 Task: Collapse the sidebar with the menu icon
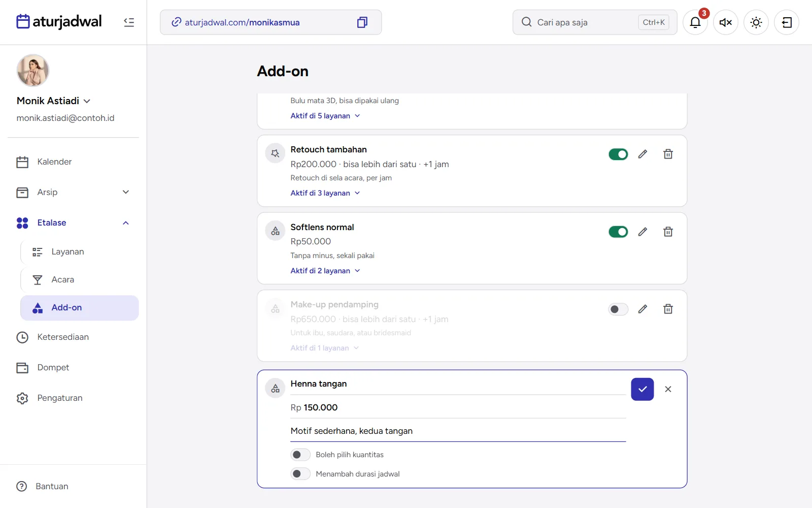point(129,22)
